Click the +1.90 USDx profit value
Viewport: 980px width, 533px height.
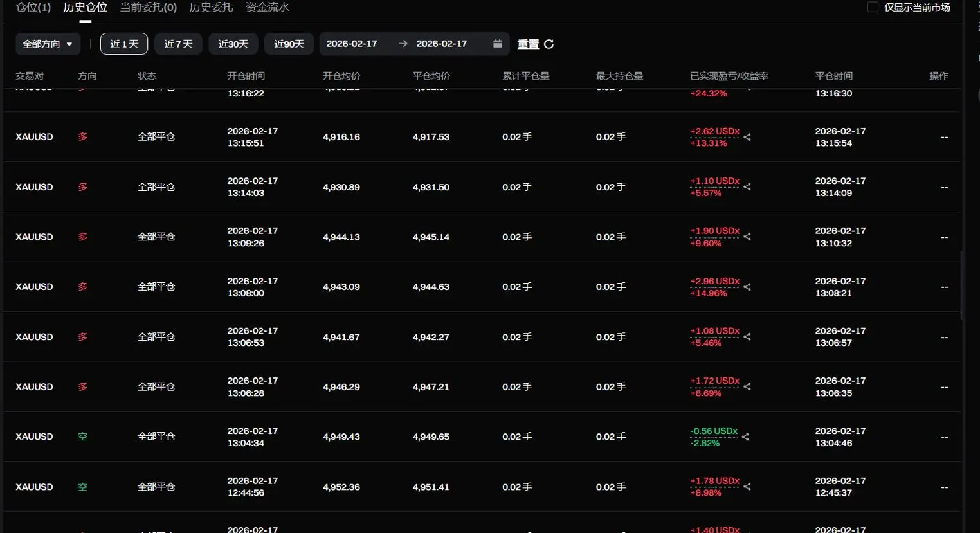pyautogui.click(x=715, y=231)
